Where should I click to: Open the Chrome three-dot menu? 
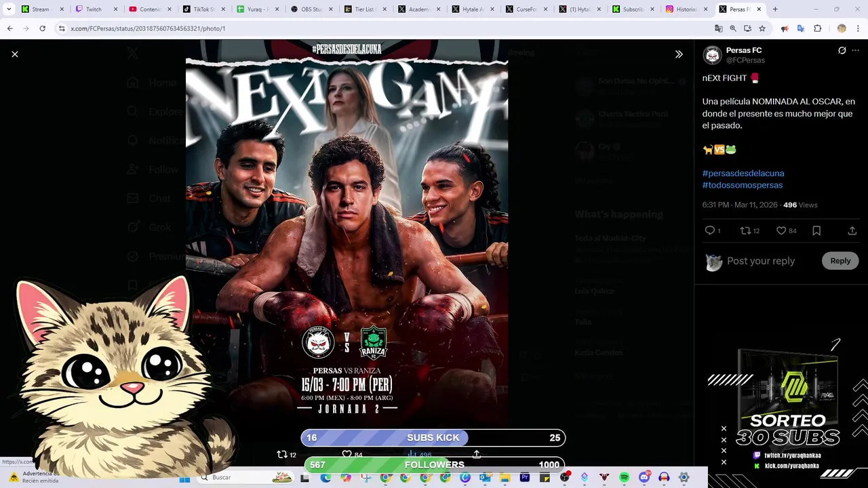point(859,28)
